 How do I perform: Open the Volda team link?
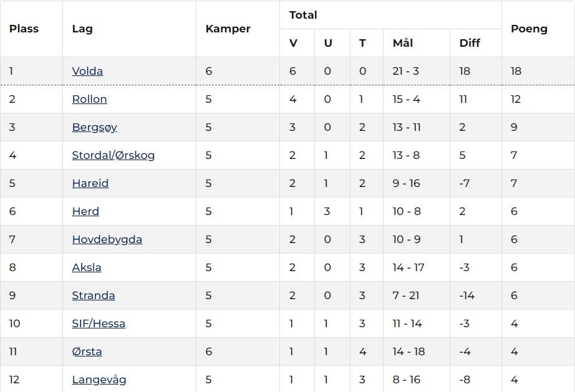coord(87,71)
